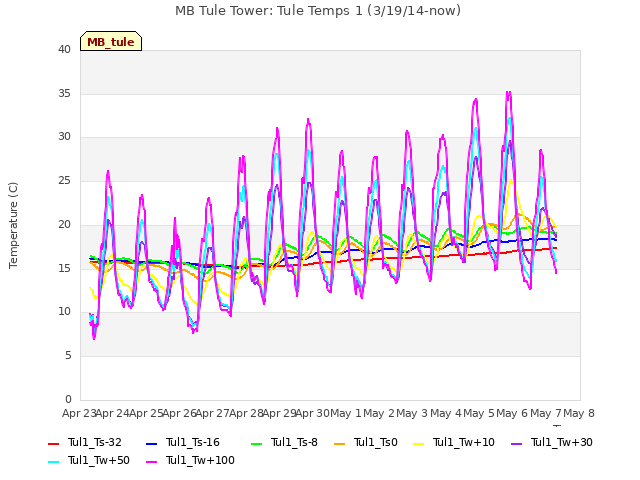Select legend label Tul1_Tw+30

[x=562, y=442]
